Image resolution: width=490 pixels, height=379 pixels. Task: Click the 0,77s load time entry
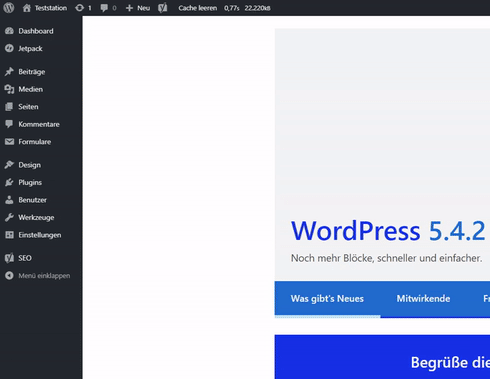click(232, 8)
